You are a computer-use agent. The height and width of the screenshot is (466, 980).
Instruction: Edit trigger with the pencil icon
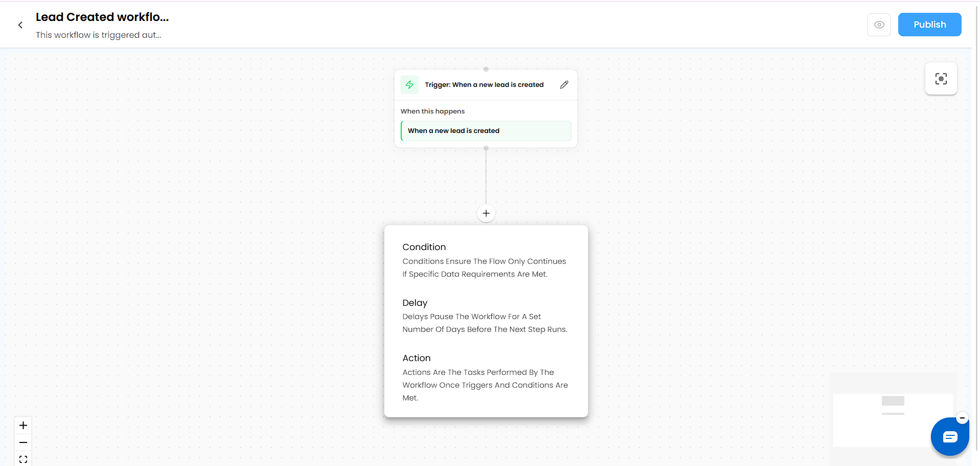[x=564, y=85]
